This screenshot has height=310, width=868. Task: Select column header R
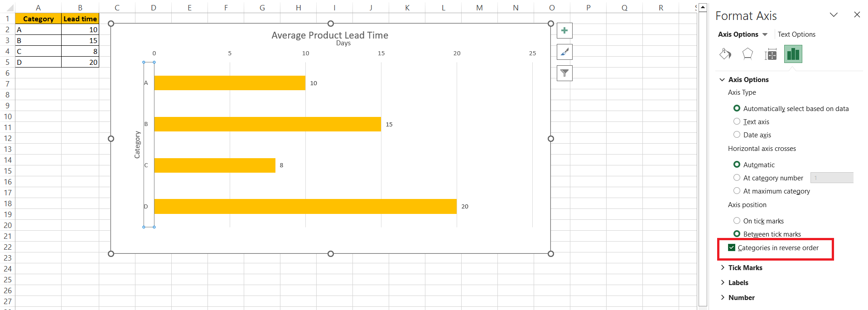tap(661, 8)
